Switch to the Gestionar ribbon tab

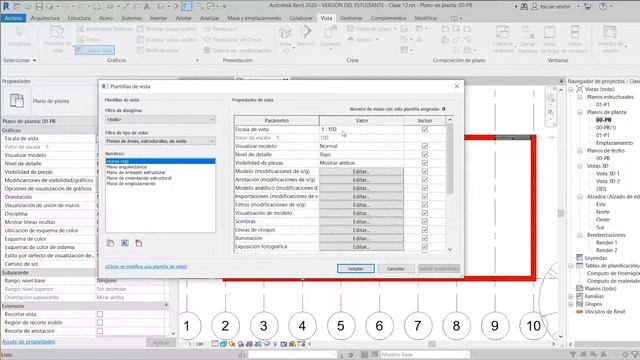pyautogui.click(x=351, y=18)
